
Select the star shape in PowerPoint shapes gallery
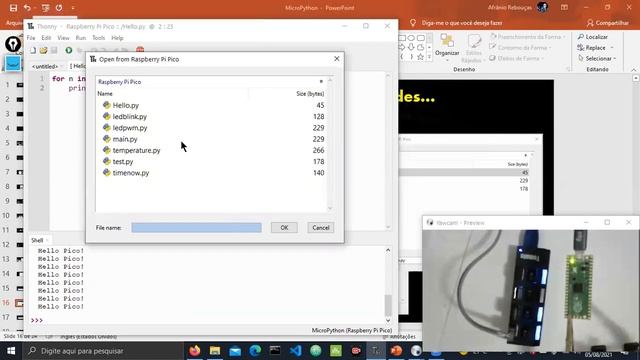pyautogui.click(x=420, y=57)
